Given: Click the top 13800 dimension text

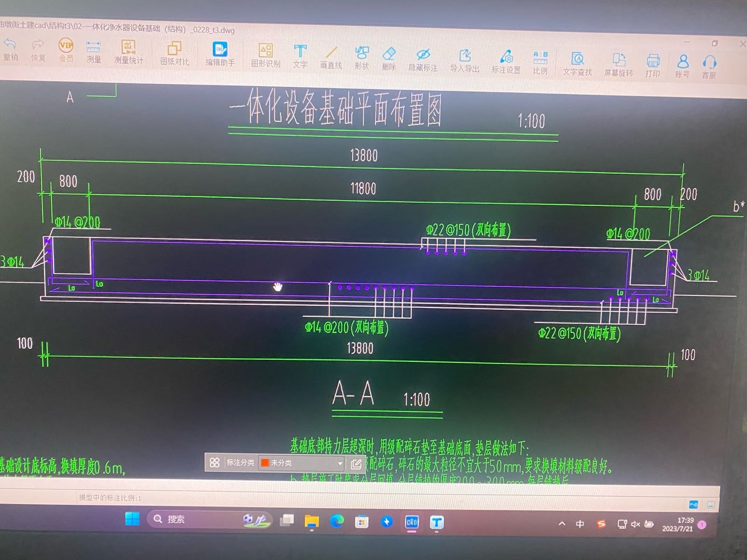Looking at the screenshot, I should [x=364, y=155].
